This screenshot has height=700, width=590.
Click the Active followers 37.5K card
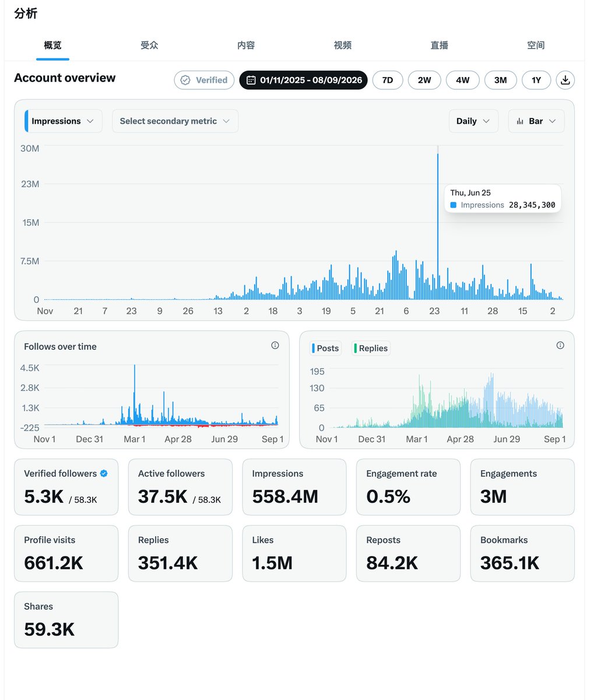point(180,487)
